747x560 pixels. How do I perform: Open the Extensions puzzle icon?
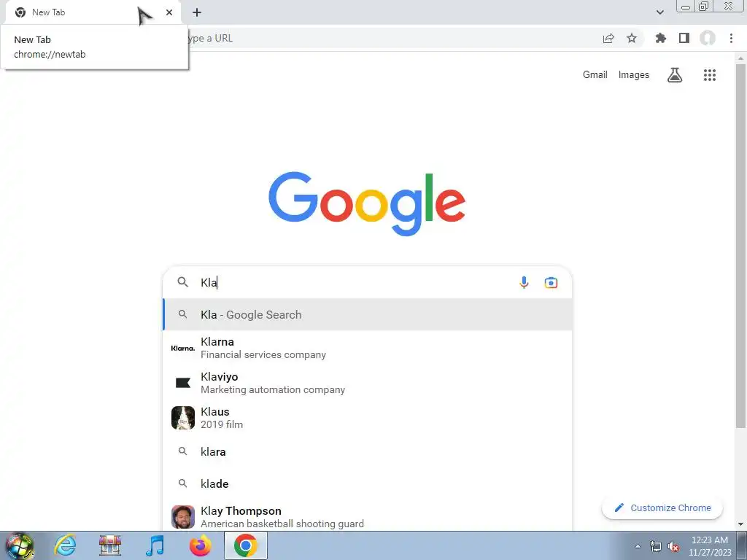click(x=660, y=38)
